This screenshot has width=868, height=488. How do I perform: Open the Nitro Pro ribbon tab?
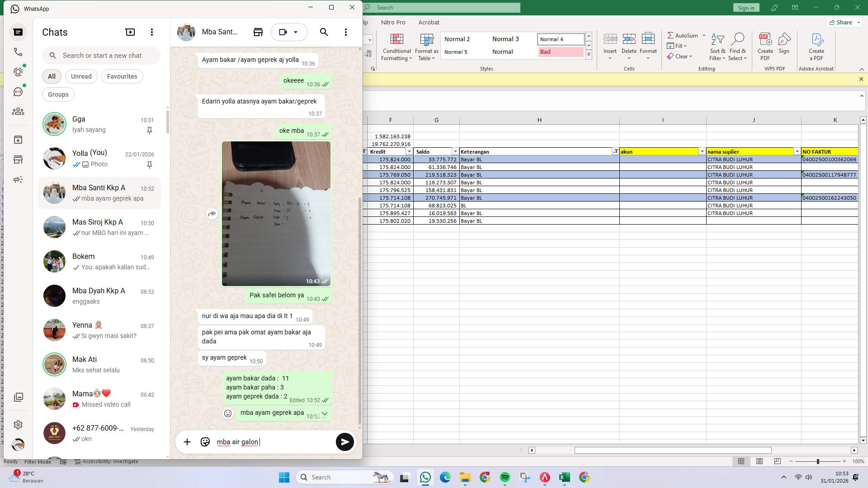[393, 22]
